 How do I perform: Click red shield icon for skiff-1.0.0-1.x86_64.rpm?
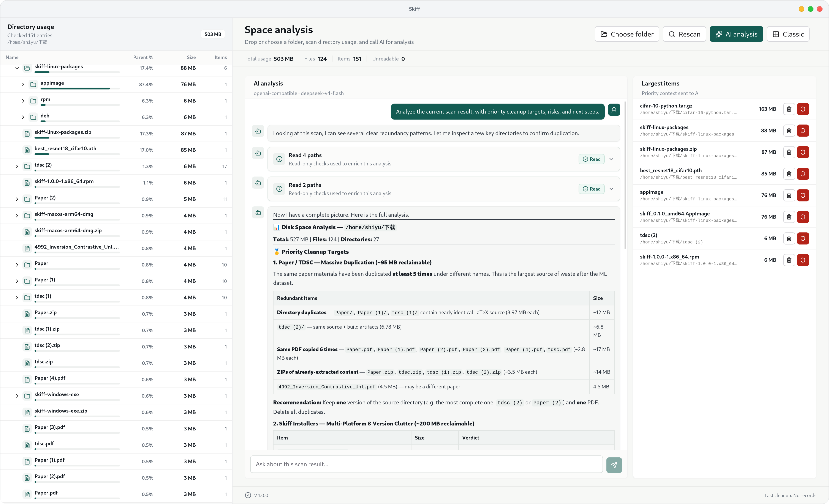tap(803, 260)
